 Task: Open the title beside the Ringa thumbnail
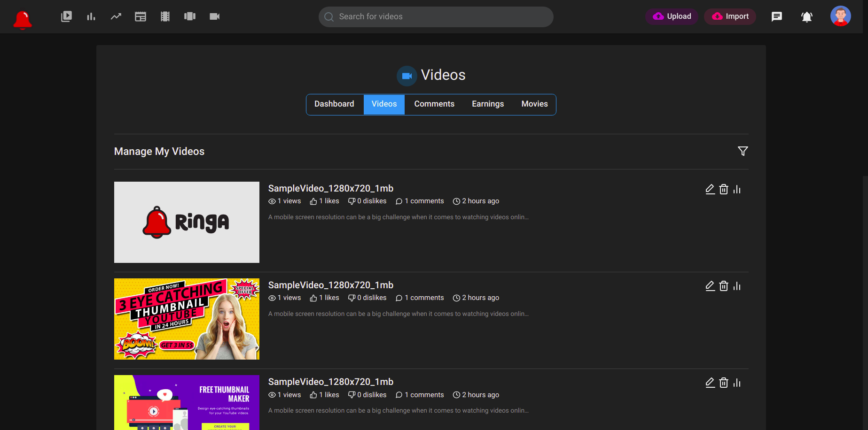point(331,188)
